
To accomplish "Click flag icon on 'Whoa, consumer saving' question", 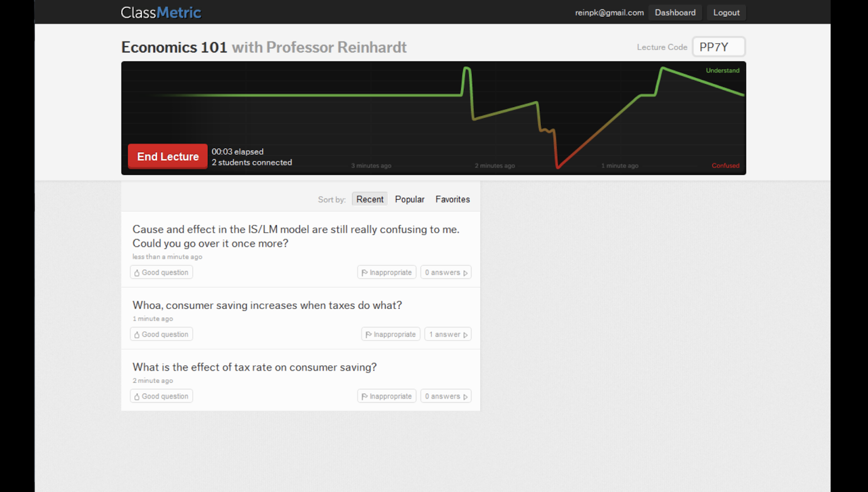I will (x=368, y=335).
